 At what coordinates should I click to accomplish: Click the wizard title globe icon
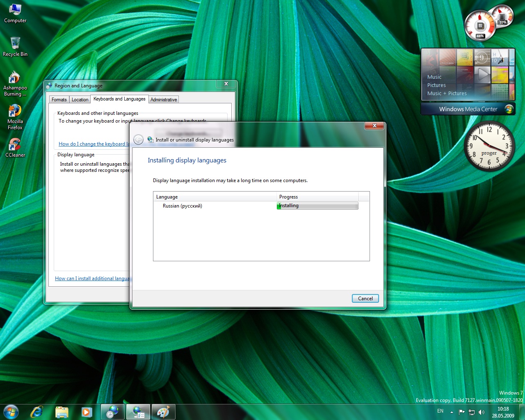151,139
